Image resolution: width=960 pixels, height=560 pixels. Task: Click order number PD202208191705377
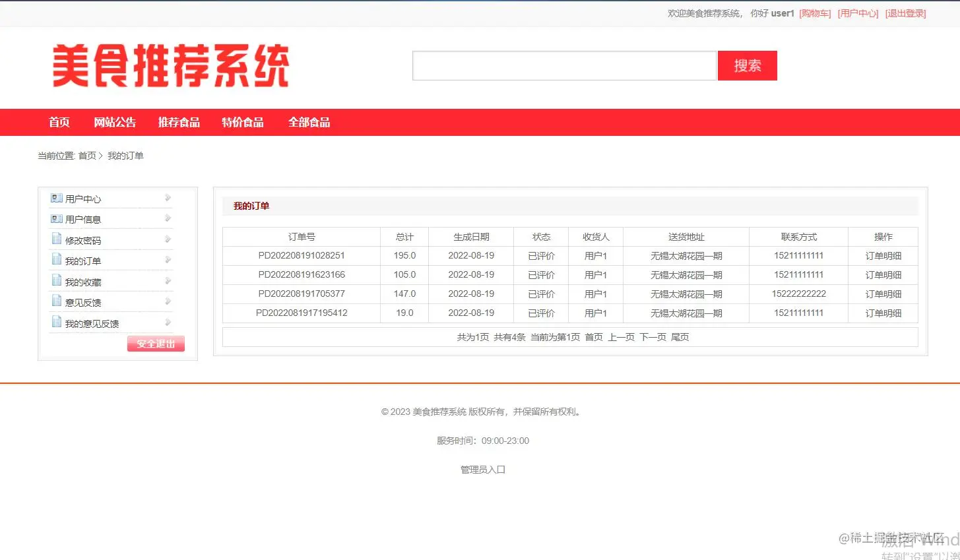[302, 294]
